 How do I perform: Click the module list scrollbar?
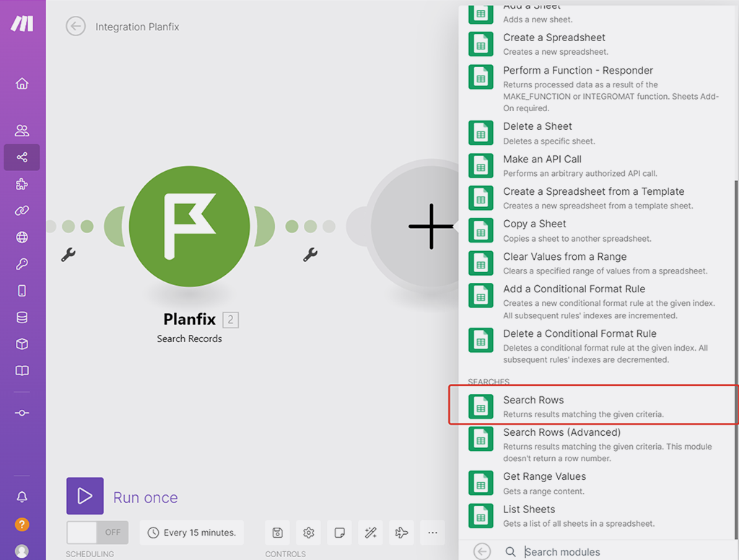735,358
